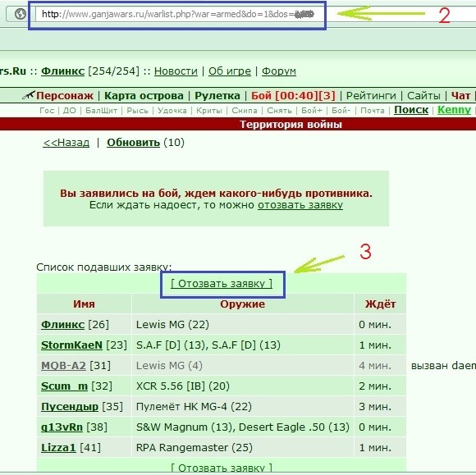Viewport: 476px width, 475px height.
Task: Click the rifle icon beside Персонаж
Action: 29,95
